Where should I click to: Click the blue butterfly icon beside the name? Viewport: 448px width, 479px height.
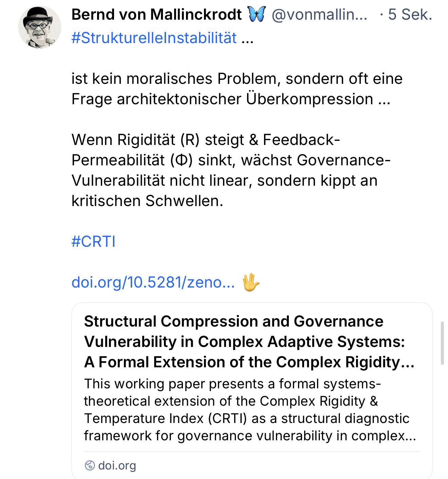(257, 15)
